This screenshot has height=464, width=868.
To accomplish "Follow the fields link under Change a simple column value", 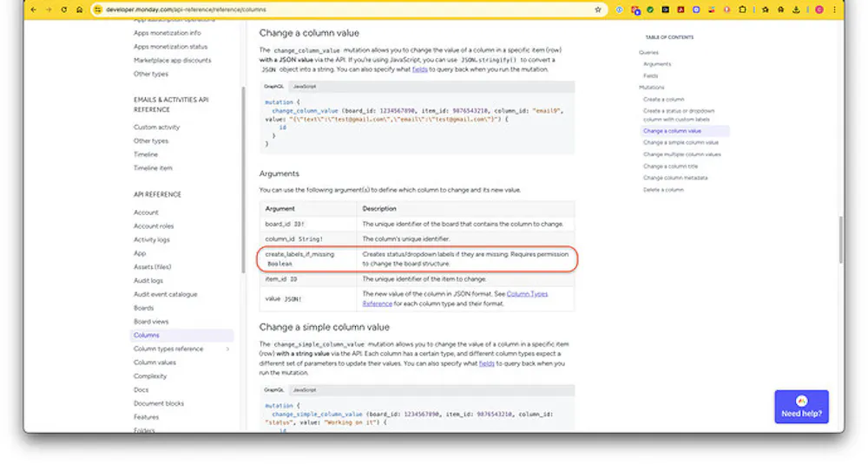I will [x=487, y=363].
